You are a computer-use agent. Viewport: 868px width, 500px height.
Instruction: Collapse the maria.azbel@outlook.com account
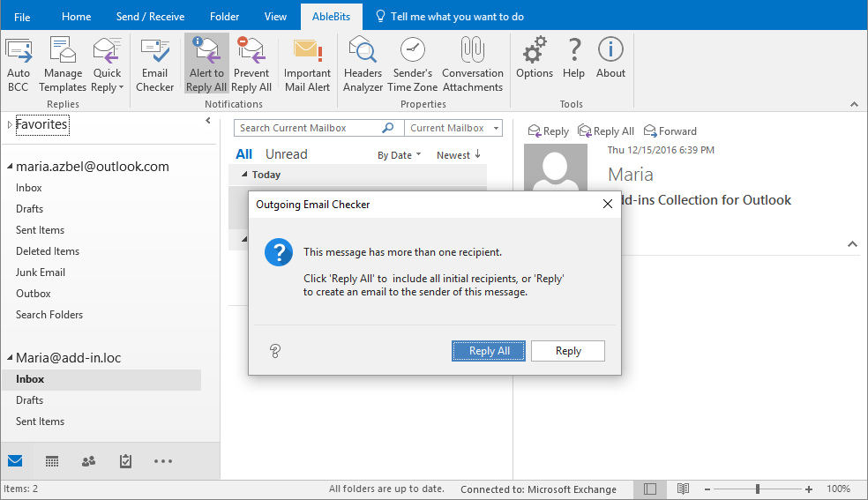click(10, 167)
